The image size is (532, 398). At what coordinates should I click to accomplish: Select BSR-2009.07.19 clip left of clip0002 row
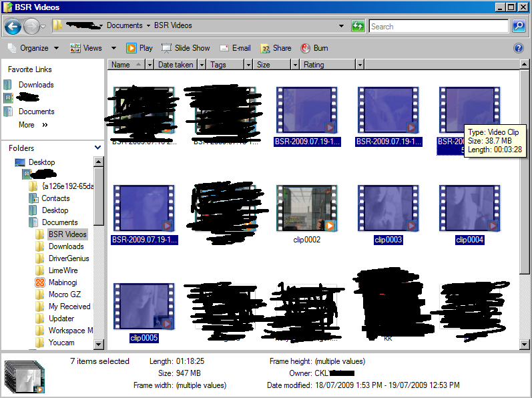(144, 214)
